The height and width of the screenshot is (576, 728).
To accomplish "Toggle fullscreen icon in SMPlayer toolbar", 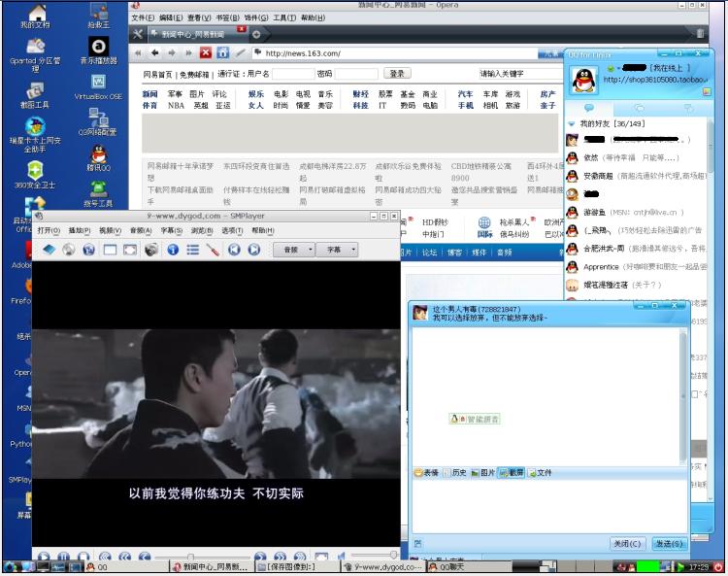I will click(130, 250).
